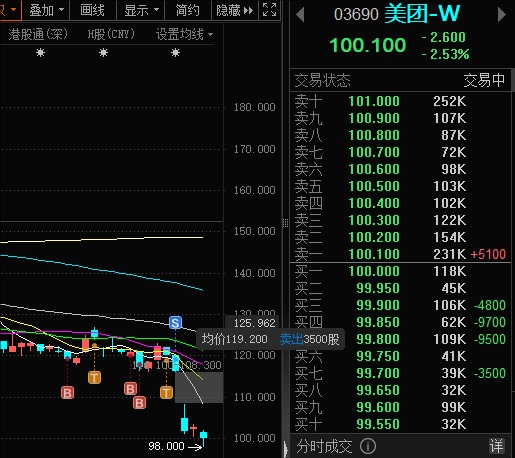Select 买一 price 100.000
Image resolution: width=515 pixels, height=458 pixels.
[x=374, y=271]
